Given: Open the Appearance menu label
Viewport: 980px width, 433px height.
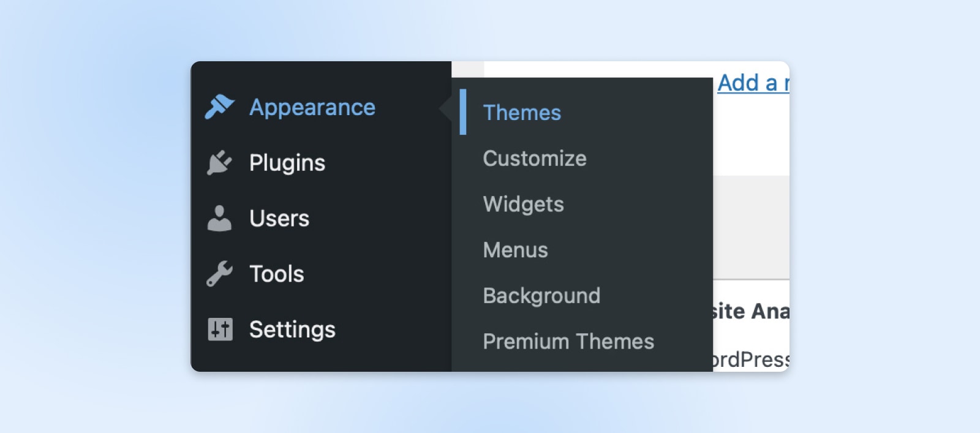Looking at the screenshot, I should click(312, 107).
